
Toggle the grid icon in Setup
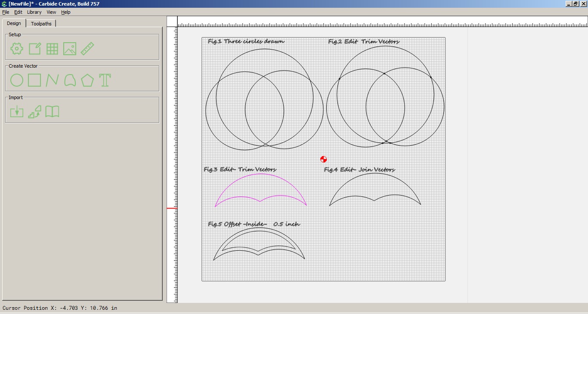tap(52, 49)
